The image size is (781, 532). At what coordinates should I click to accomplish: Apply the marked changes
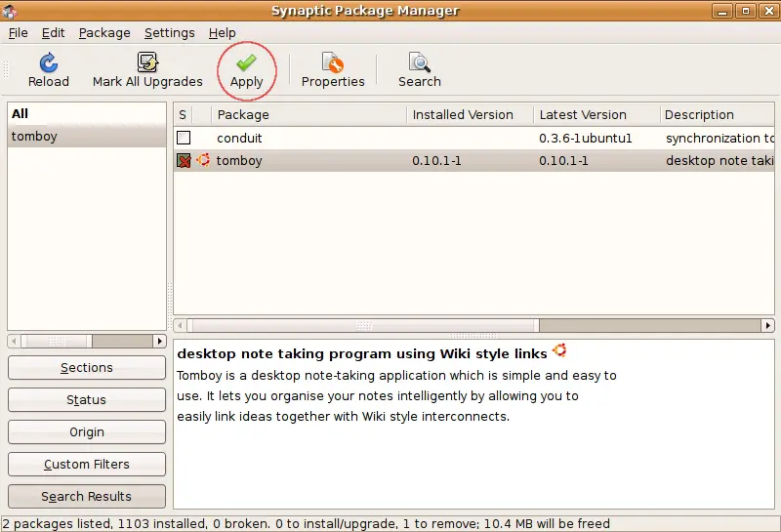click(x=246, y=70)
